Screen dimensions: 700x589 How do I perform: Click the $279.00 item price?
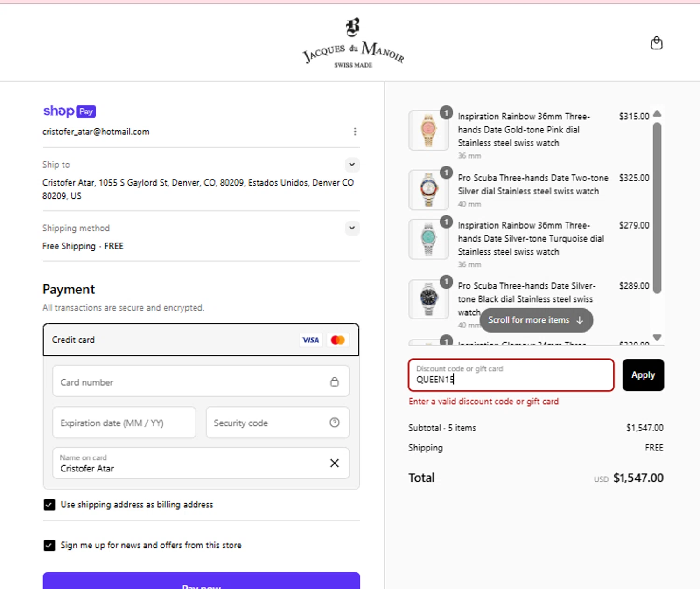click(x=634, y=225)
